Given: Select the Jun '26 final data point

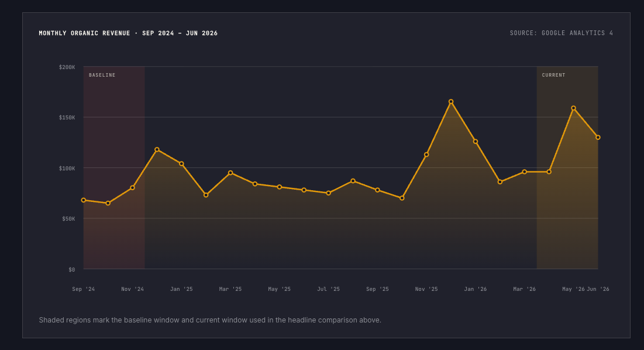Looking at the screenshot, I should pos(598,137).
